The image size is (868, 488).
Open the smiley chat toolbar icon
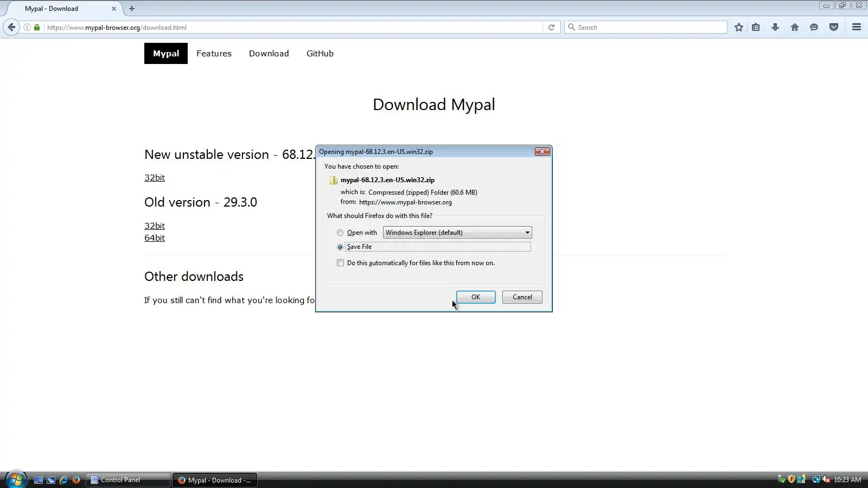pyautogui.click(x=814, y=27)
